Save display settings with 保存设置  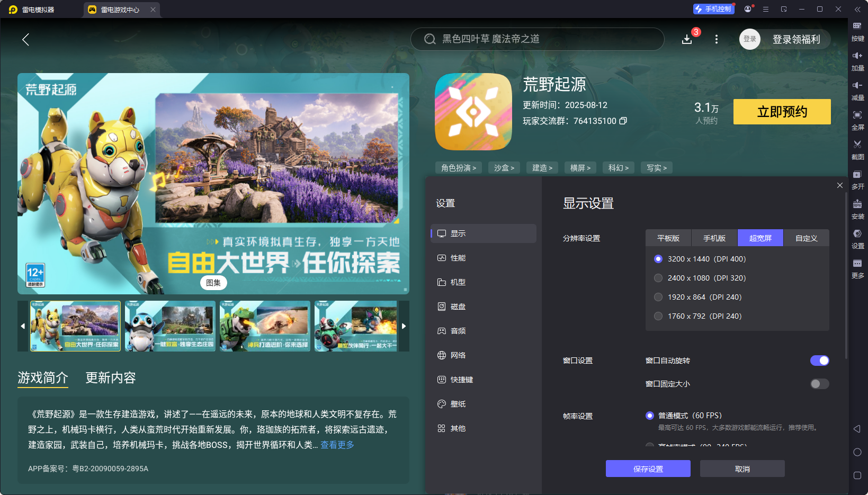(x=648, y=469)
